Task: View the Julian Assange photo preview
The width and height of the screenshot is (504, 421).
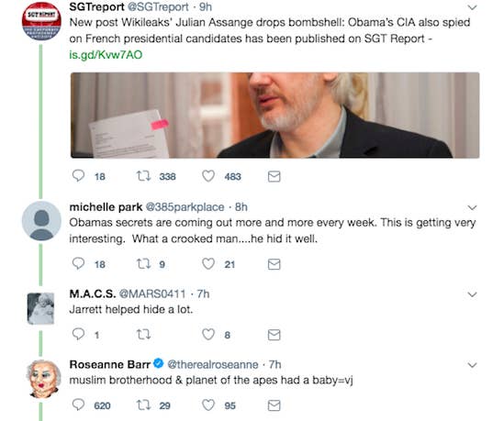Action: click(275, 115)
